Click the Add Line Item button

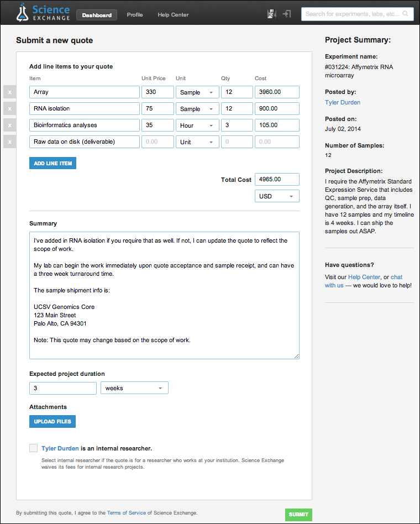[x=53, y=164]
